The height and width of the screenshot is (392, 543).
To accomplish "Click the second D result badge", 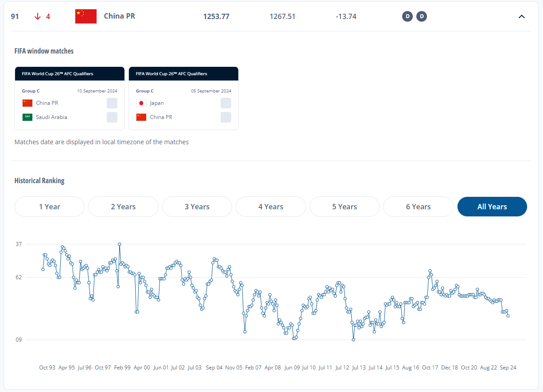I will (422, 17).
